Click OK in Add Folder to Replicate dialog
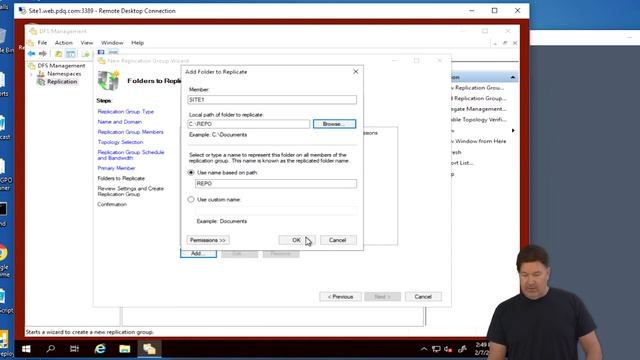 coord(297,240)
